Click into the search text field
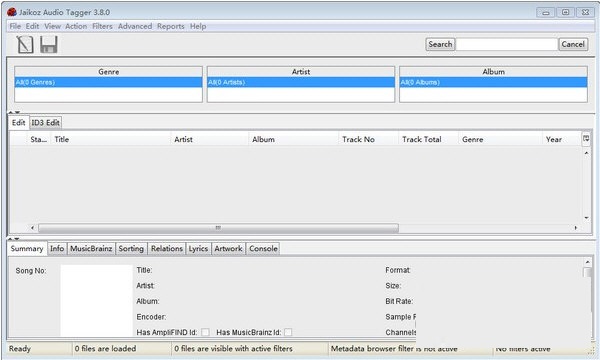Screen dimensions: 600x360 (507, 44)
